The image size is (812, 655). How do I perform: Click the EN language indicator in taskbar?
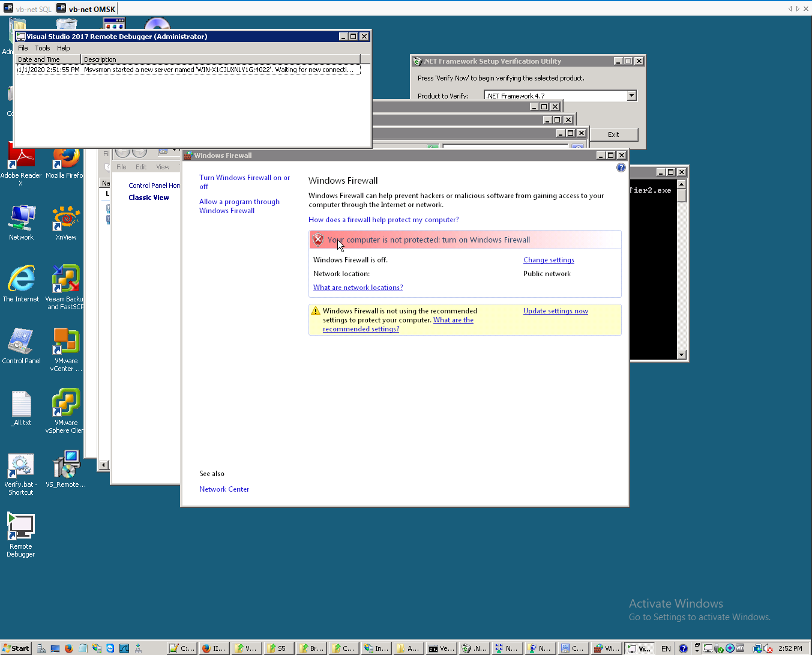click(666, 648)
